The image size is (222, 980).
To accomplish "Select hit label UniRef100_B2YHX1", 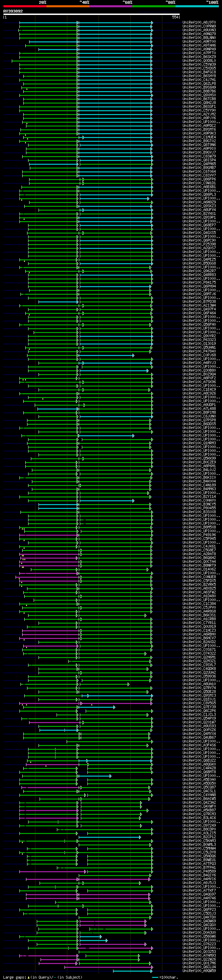I will coord(199,213).
